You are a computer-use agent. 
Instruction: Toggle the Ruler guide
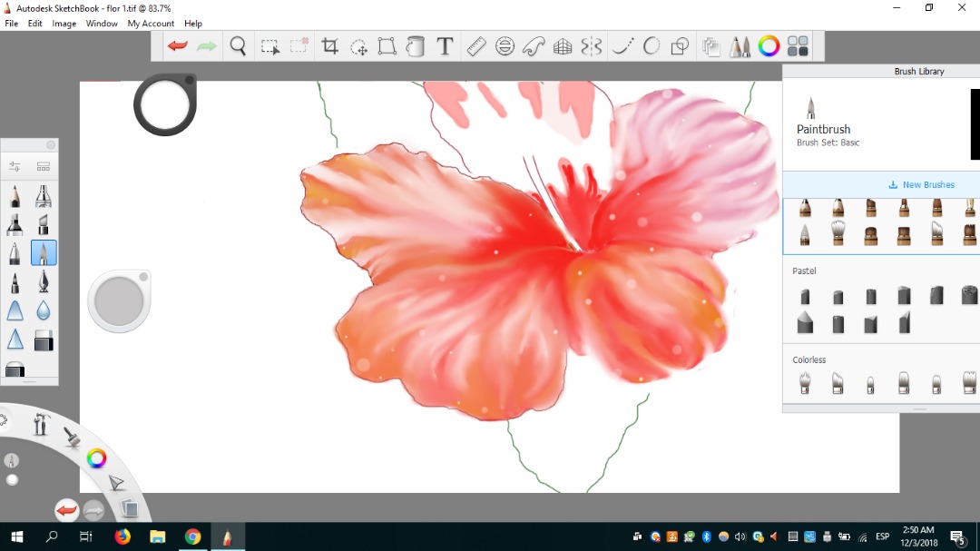pos(476,46)
